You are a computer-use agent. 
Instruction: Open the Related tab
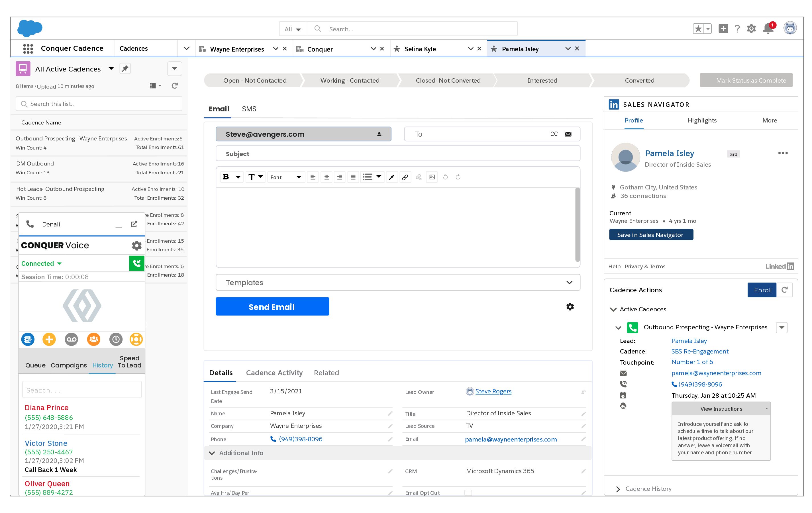[x=326, y=373]
